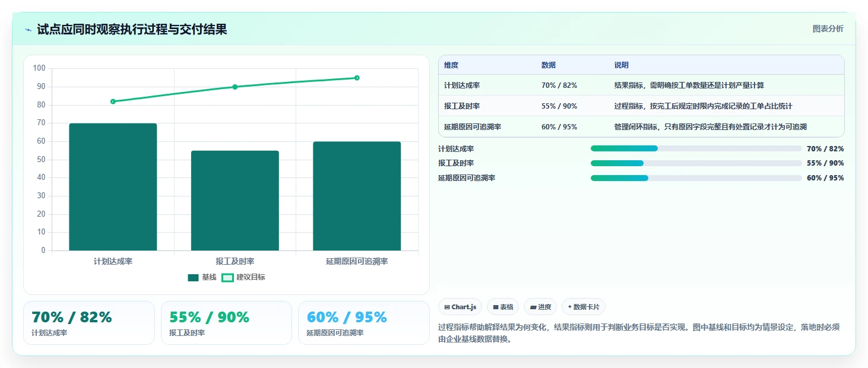Toggle the 基线 legend item
The image size is (868, 368).
202,277
